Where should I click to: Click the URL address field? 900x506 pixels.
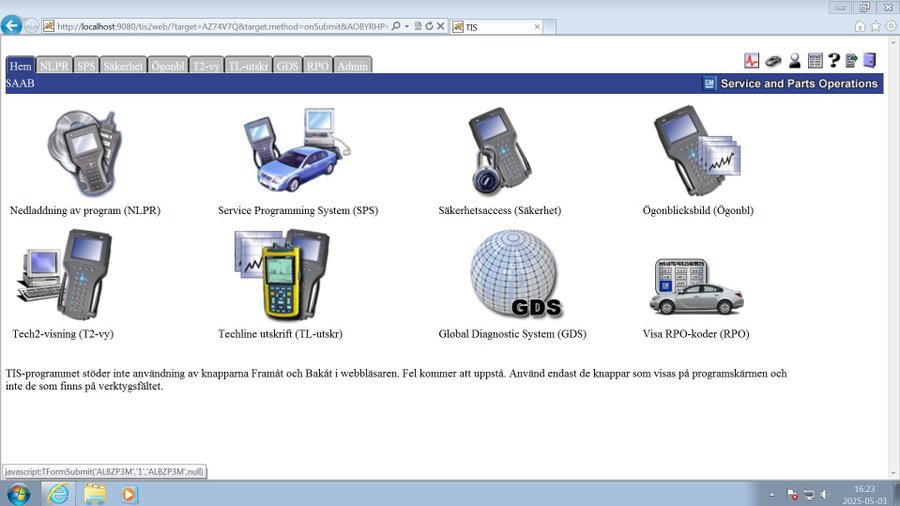point(222,26)
